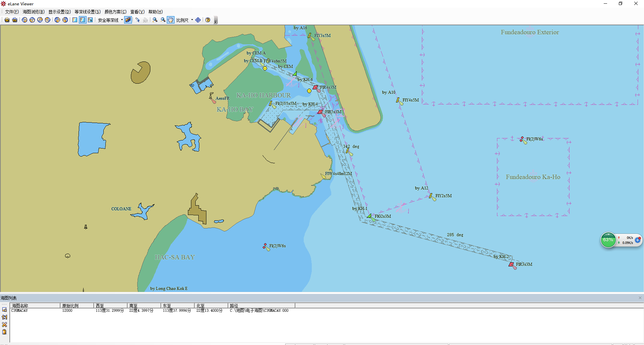Screen dimensions: 644x345
Task: Click the AeroFR light symbol
Action: coord(212,98)
